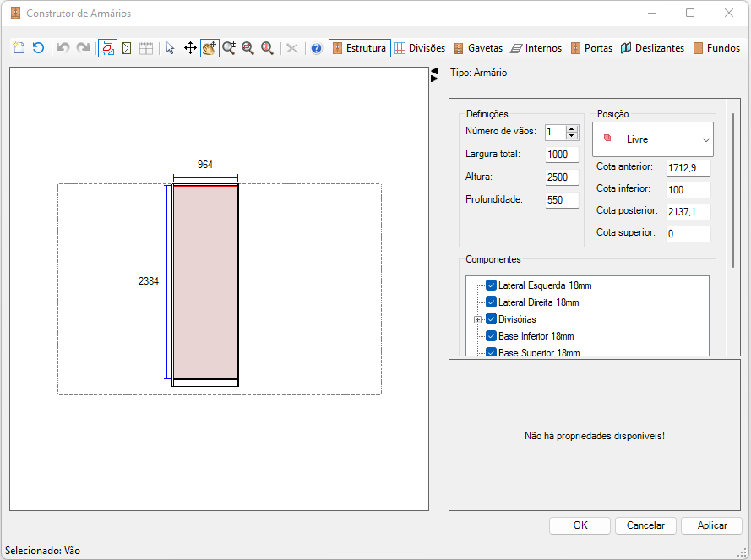The width and height of the screenshot is (751, 560).
Task: Click the new cabinet document icon
Action: [19, 48]
